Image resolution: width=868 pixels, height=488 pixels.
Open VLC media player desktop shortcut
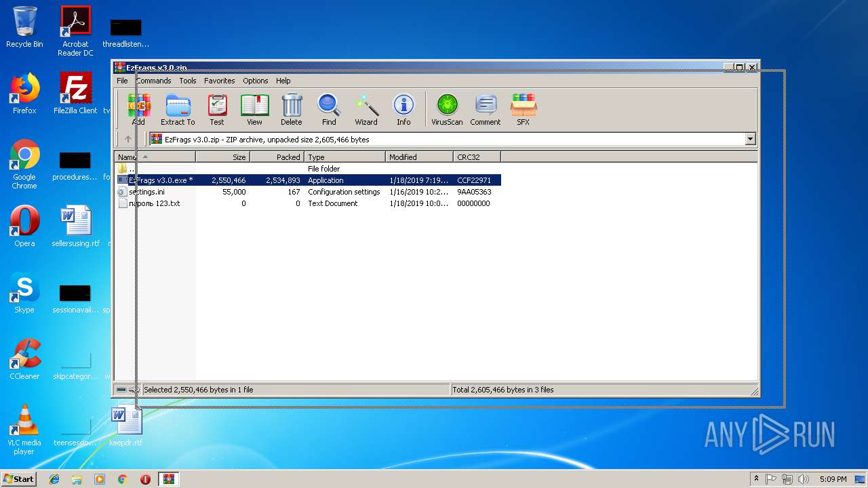[24, 430]
